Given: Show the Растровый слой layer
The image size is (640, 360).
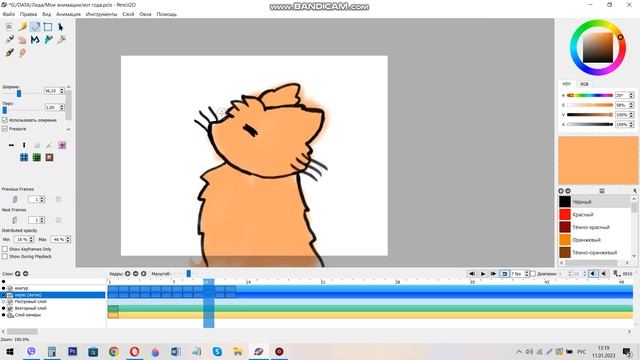Looking at the screenshot, I should (x=4, y=302).
